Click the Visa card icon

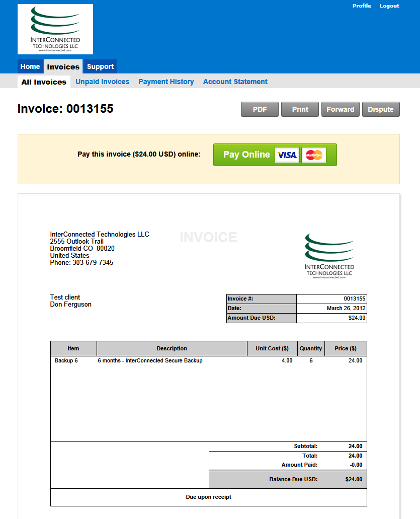pos(287,155)
